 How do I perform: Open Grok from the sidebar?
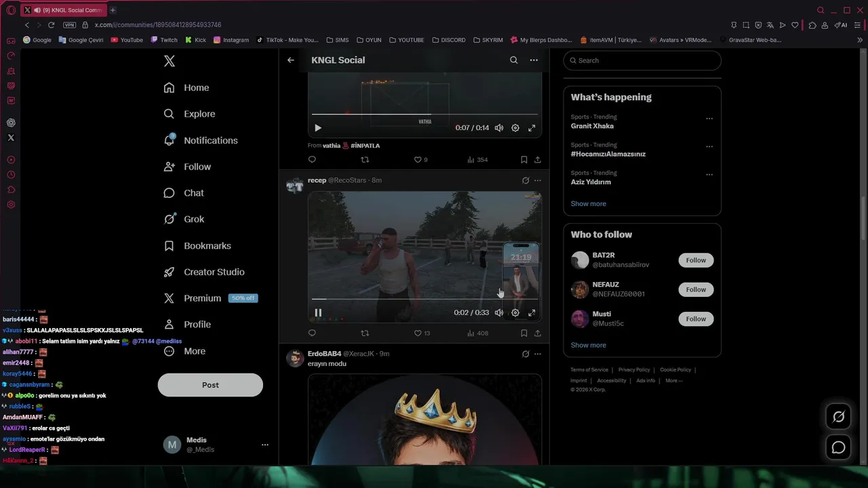(x=184, y=219)
